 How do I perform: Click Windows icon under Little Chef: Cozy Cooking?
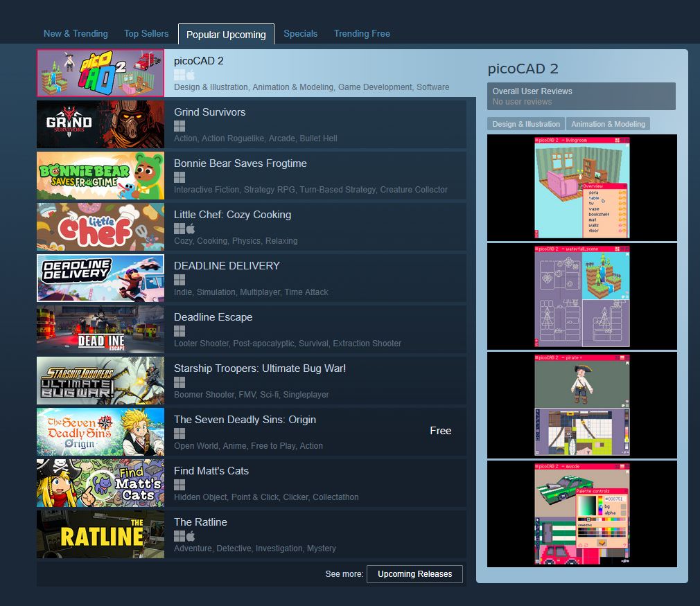[180, 229]
